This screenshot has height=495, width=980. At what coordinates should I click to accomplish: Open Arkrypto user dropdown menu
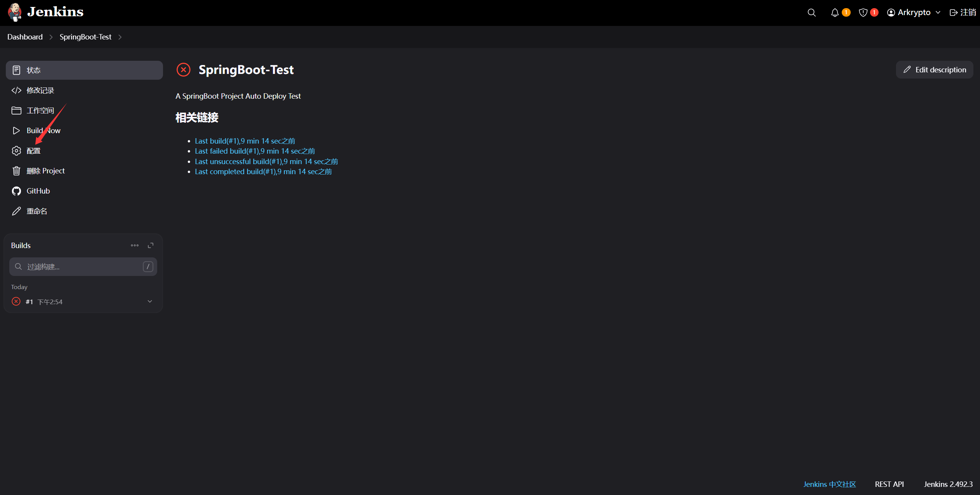tap(938, 13)
